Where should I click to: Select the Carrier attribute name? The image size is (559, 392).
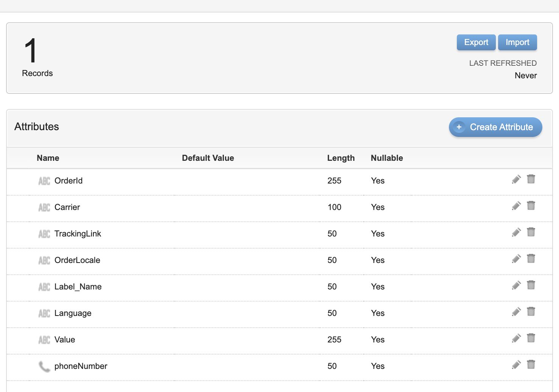point(67,207)
